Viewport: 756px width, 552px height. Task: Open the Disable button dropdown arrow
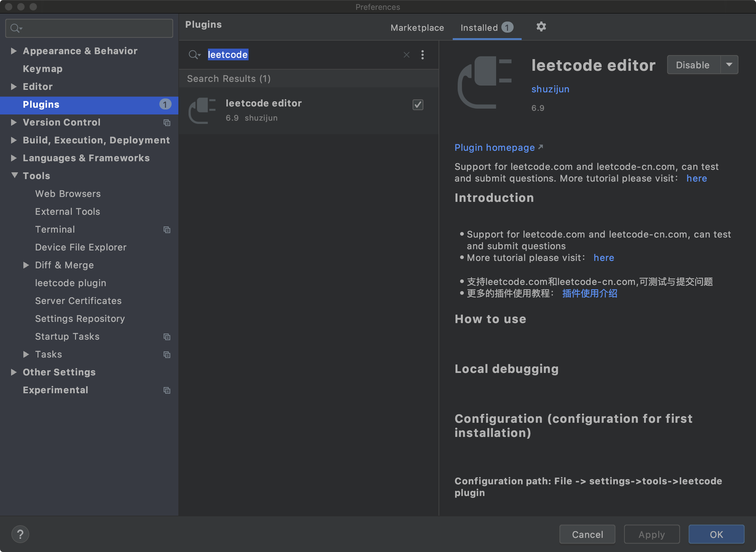729,65
